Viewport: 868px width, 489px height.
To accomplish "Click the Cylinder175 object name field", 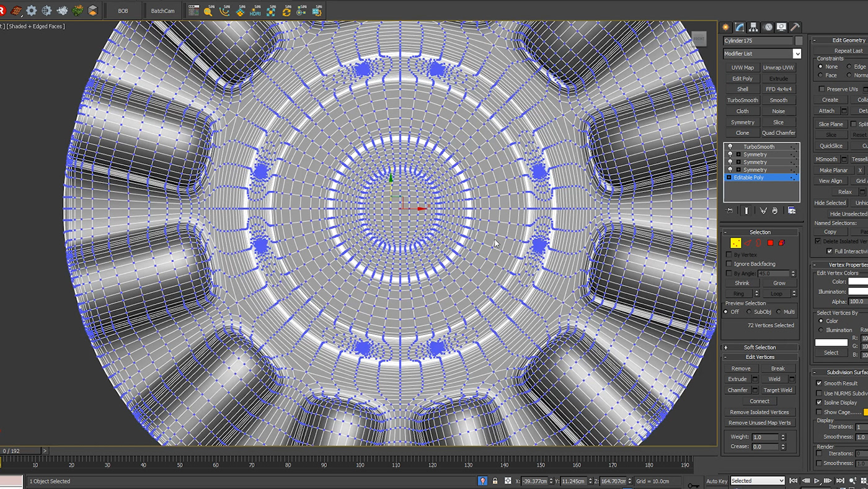I will [x=758, y=41].
